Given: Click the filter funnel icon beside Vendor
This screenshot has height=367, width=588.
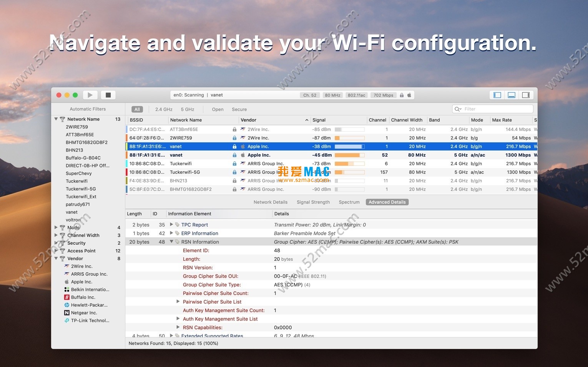Looking at the screenshot, I should 62,259.
